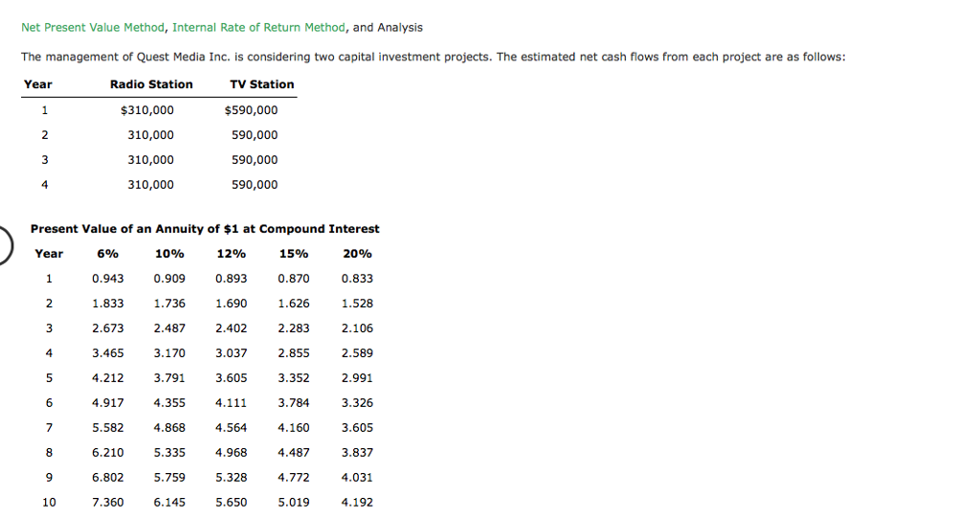The width and height of the screenshot is (980, 520).
Task: Click the 10% column header
Action: (169, 254)
